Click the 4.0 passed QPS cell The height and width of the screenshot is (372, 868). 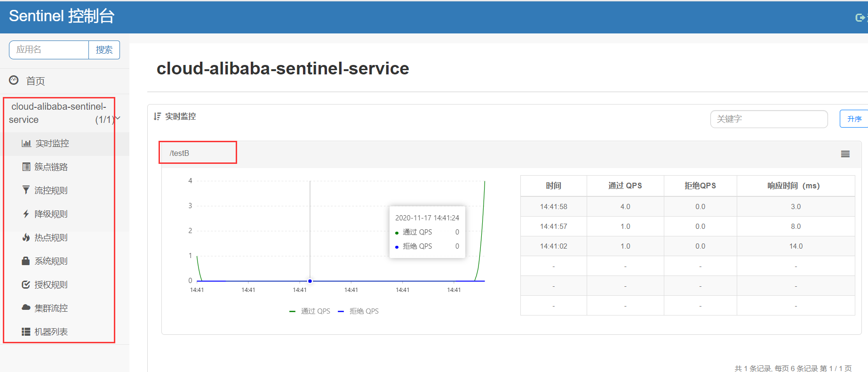pyautogui.click(x=625, y=206)
